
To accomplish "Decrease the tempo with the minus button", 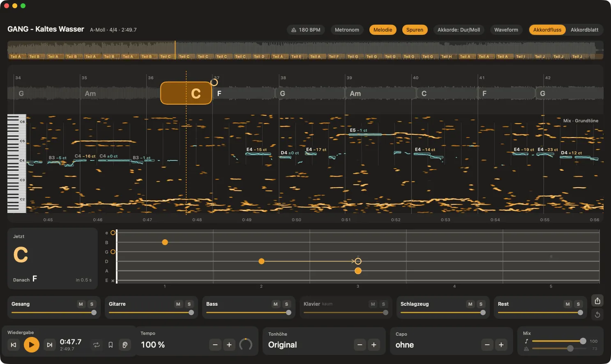I will coord(215,345).
